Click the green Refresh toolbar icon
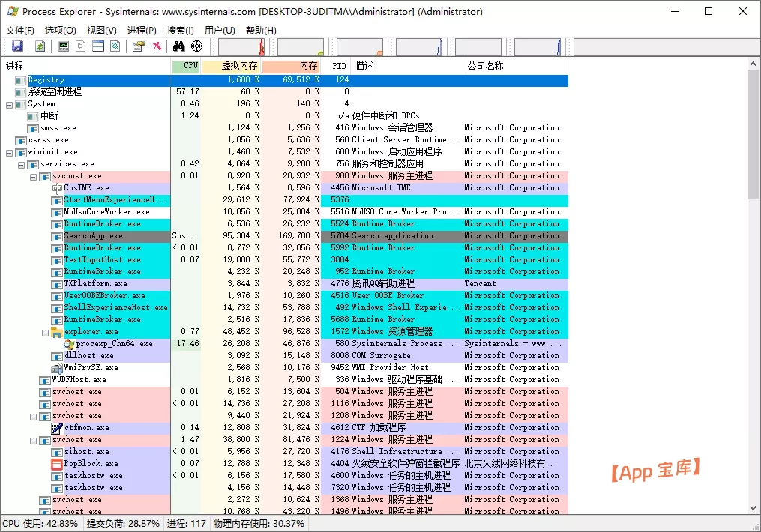Viewport: 761px width, 532px height. [40, 46]
